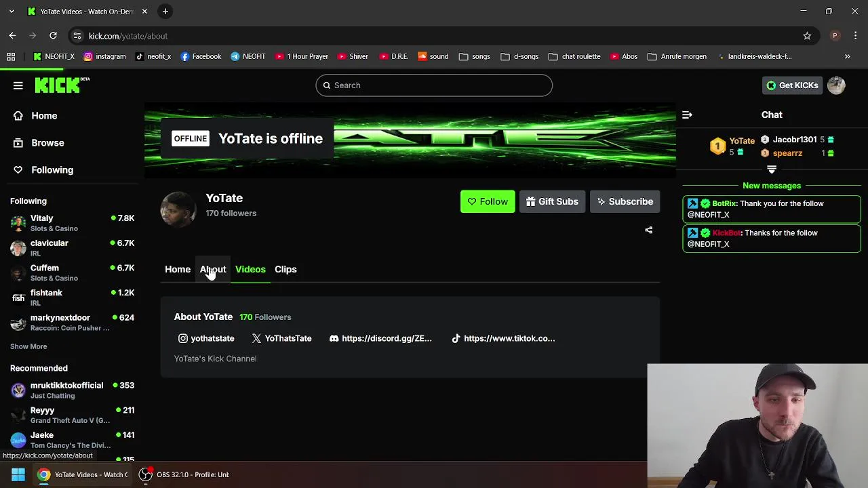
Task: Open mruktikktokofficial recommended channel
Action: tap(72, 390)
